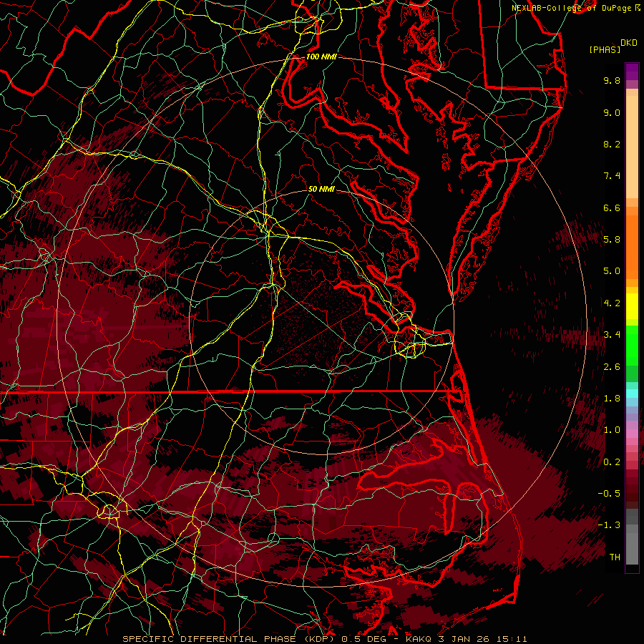Click the 100 NMI range ring label
The width and height of the screenshot is (644, 644).
pos(321,57)
